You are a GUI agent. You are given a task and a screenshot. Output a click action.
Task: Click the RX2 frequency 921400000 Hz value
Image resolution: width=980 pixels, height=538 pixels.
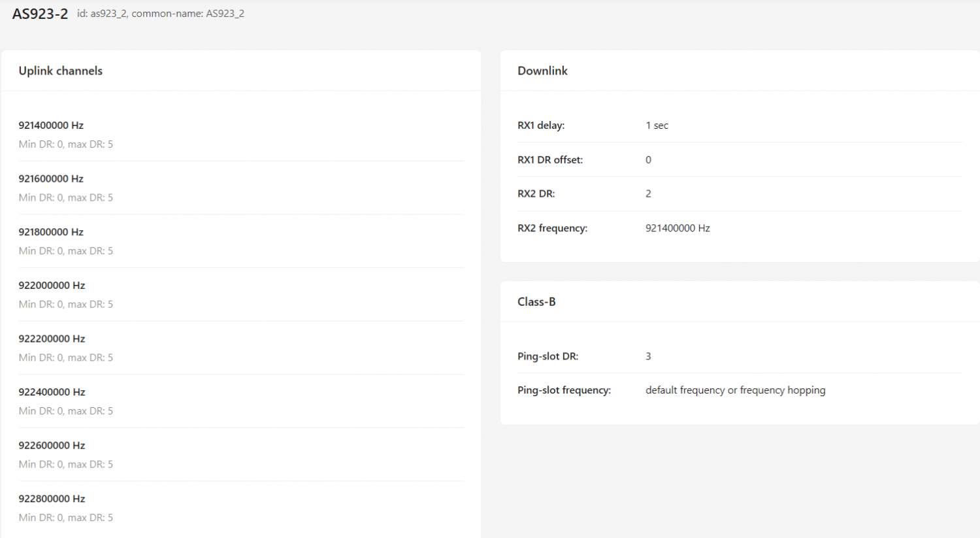pyautogui.click(x=678, y=228)
